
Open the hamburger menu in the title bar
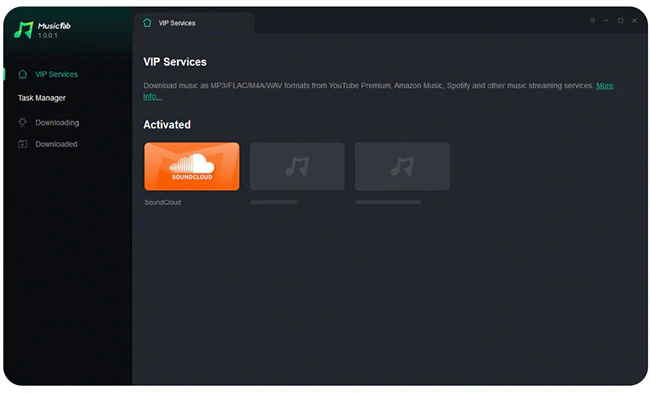pyautogui.click(x=593, y=20)
